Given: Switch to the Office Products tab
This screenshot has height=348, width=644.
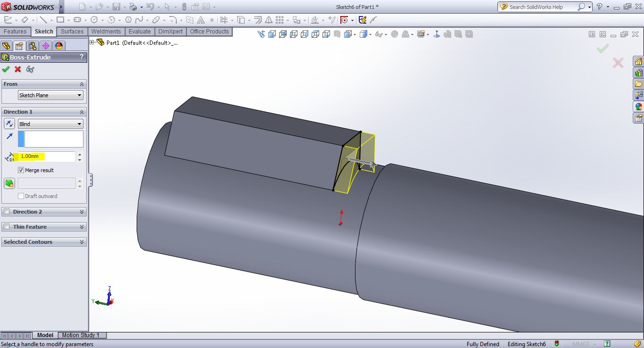Looking at the screenshot, I should tap(209, 32).
